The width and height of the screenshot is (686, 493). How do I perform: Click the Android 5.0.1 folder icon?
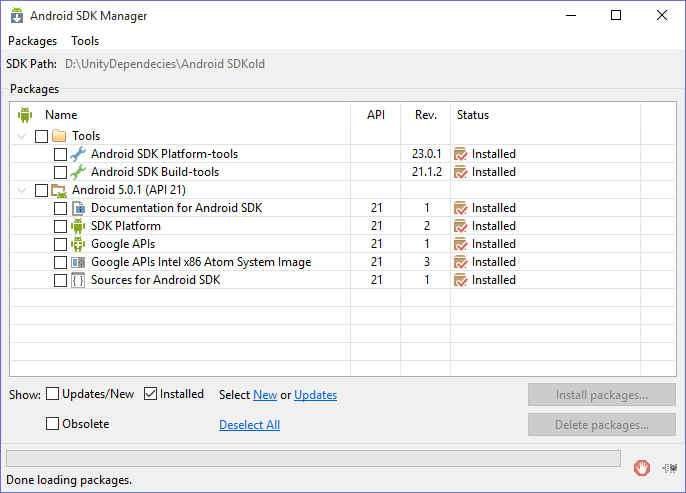(x=59, y=190)
